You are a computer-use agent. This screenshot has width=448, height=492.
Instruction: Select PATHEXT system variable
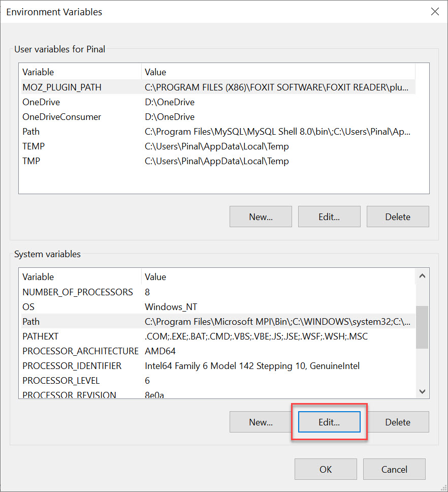click(x=218, y=336)
